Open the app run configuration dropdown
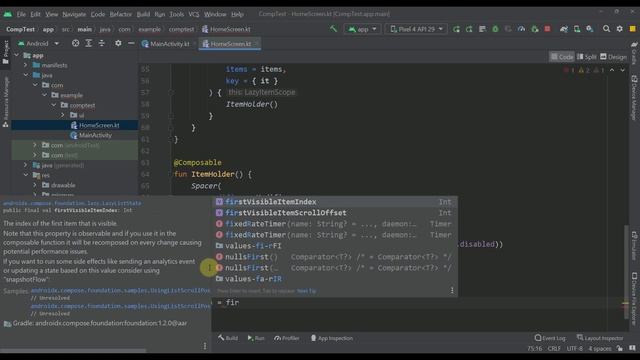The image size is (640, 360). click(x=362, y=29)
